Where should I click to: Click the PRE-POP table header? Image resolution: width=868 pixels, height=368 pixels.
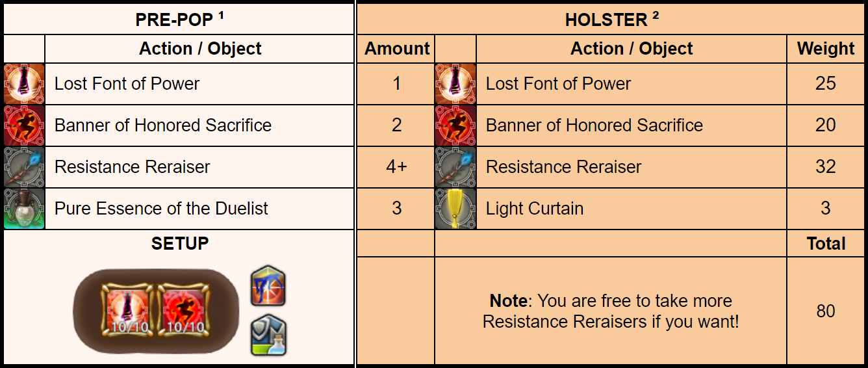coord(179,20)
